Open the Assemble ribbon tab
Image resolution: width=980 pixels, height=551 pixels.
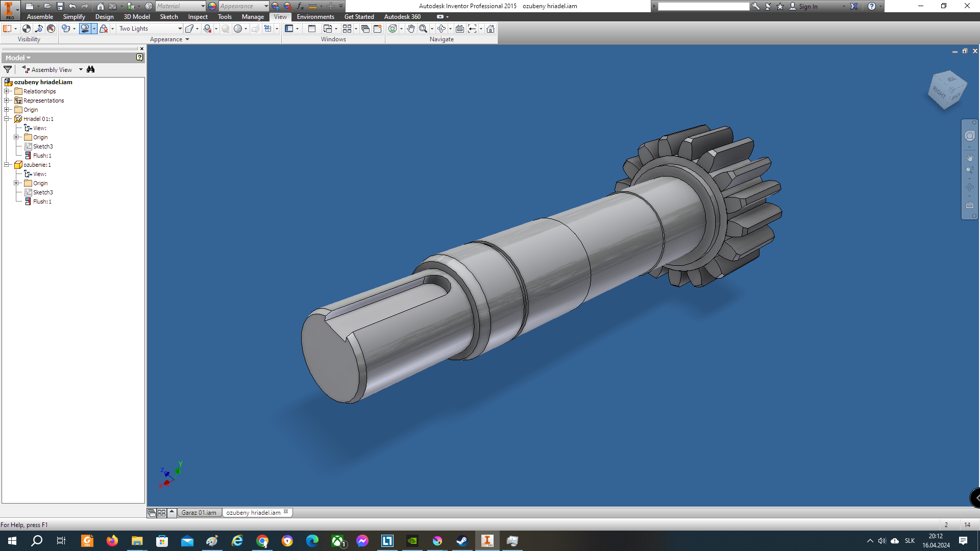40,17
